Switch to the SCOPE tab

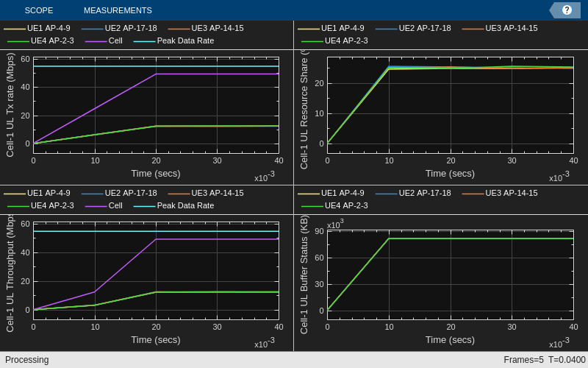(39, 10)
